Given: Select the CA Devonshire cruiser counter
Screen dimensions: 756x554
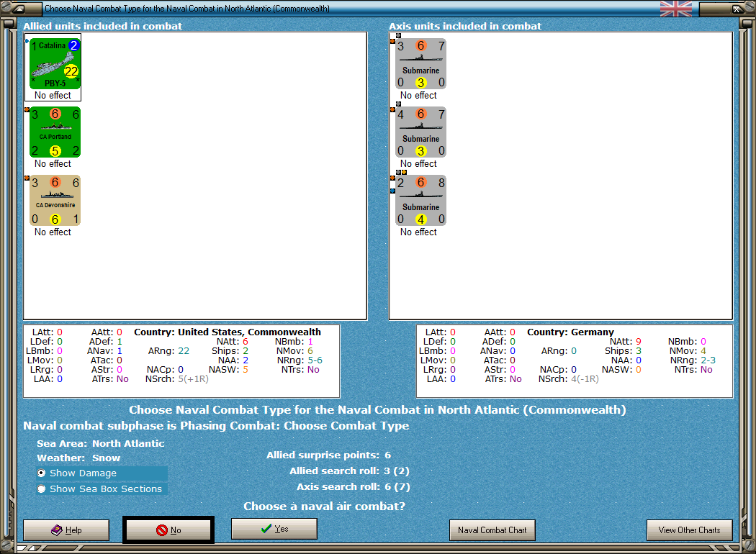Looking at the screenshot, I should [x=55, y=201].
